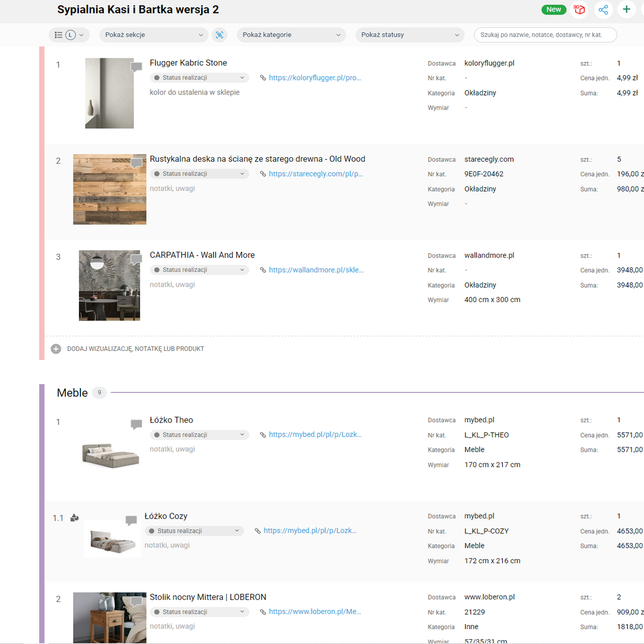
Task: Click the Łóżko Theo bed thumbnail
Action: (111, 455)
